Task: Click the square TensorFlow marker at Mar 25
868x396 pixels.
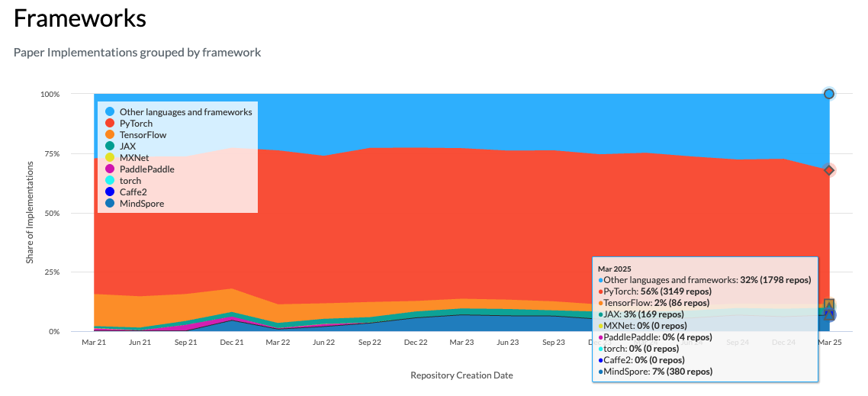Action: pyautogui.click(x=828, y=304)
